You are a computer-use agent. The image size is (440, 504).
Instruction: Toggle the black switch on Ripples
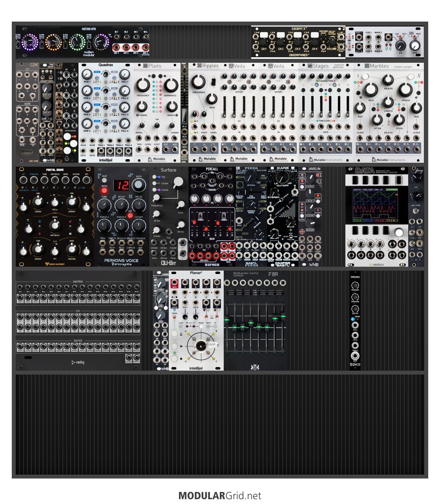213,81
